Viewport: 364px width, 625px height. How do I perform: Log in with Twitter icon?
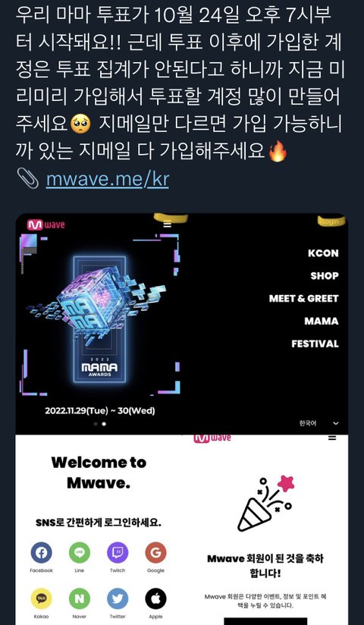(x=118, y=598)
